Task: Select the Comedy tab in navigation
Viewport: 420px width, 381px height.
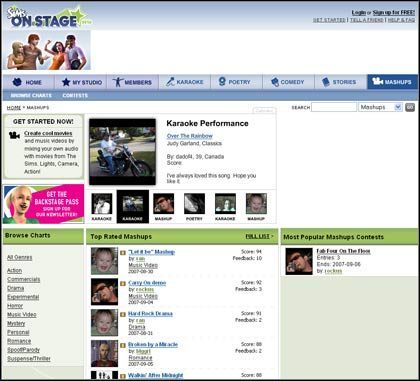Action: (x=289, y=82)
